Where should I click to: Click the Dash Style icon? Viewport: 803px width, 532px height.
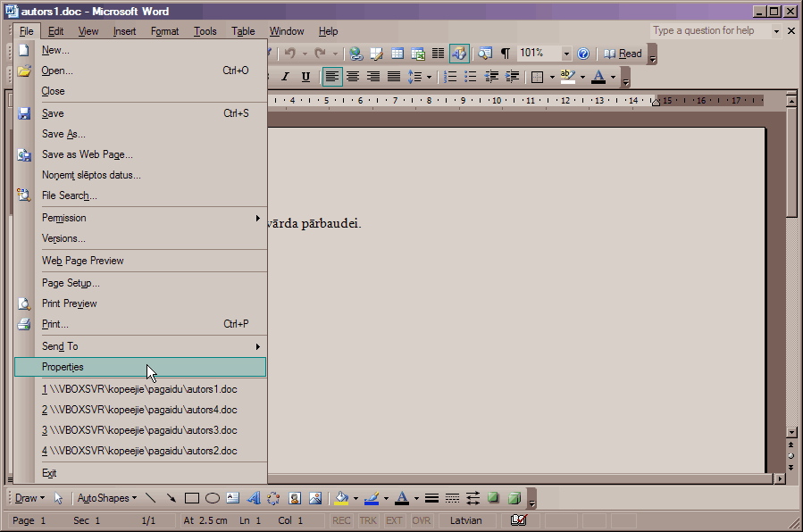[x=452, y=498]
